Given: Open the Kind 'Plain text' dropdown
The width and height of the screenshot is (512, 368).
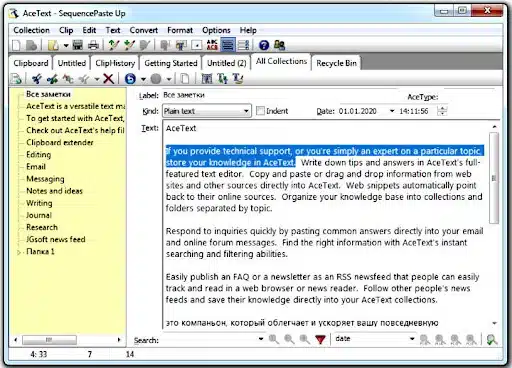Looking at the screenshot, I should click(x=246, y=111).
